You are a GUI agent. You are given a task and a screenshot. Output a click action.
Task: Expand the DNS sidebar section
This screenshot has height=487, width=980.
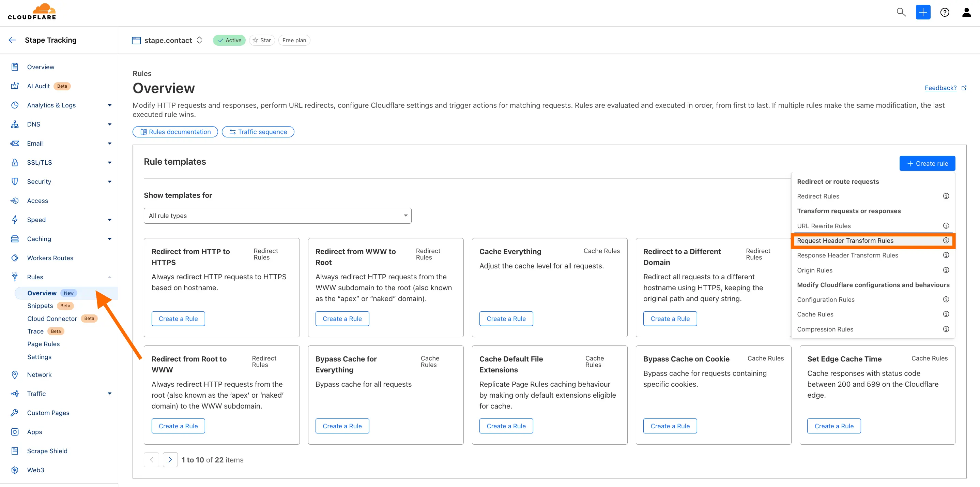[110, 124]
